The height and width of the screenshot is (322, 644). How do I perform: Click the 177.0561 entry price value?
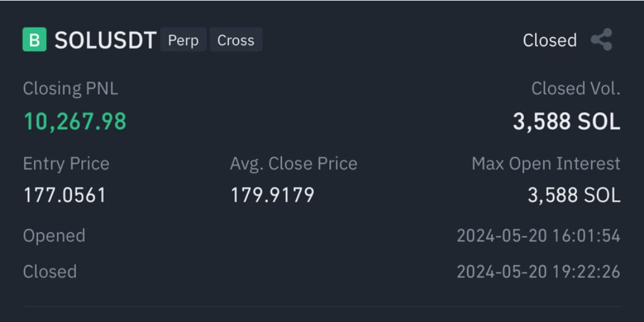pos(65,195)
